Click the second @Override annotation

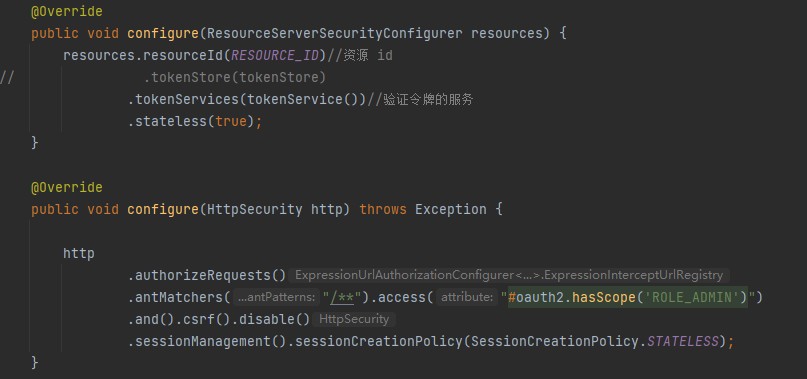[x=66, y=187]
